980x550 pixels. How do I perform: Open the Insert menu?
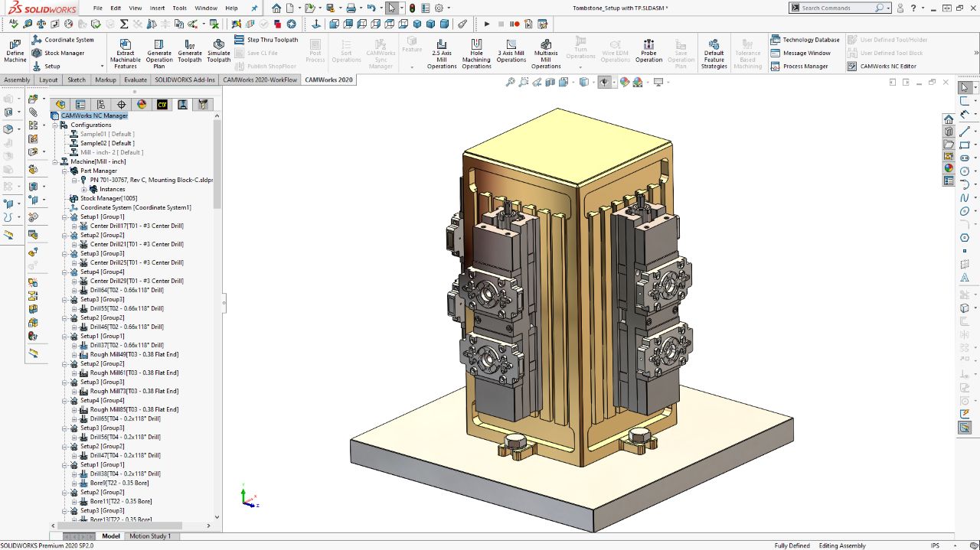[x=157, y=8]
